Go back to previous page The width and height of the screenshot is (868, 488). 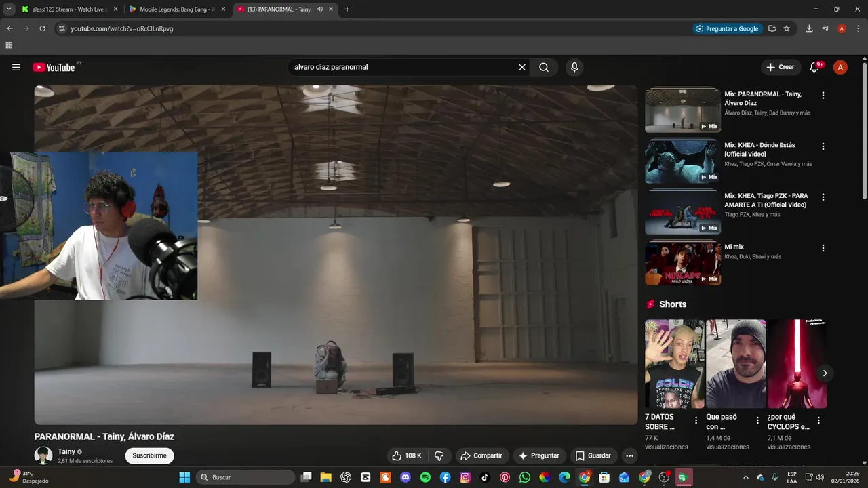point(9,28)
